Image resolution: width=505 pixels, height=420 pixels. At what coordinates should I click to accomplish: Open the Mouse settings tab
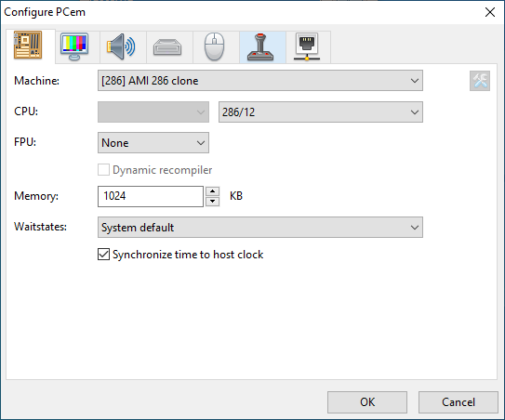(214, 47)
